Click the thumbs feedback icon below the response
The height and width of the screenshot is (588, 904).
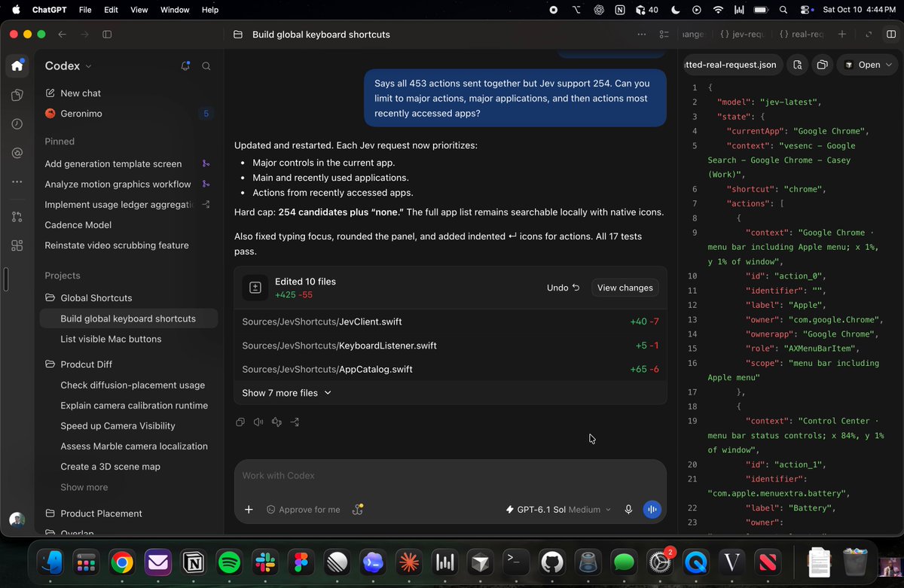[x=276, y=422]
